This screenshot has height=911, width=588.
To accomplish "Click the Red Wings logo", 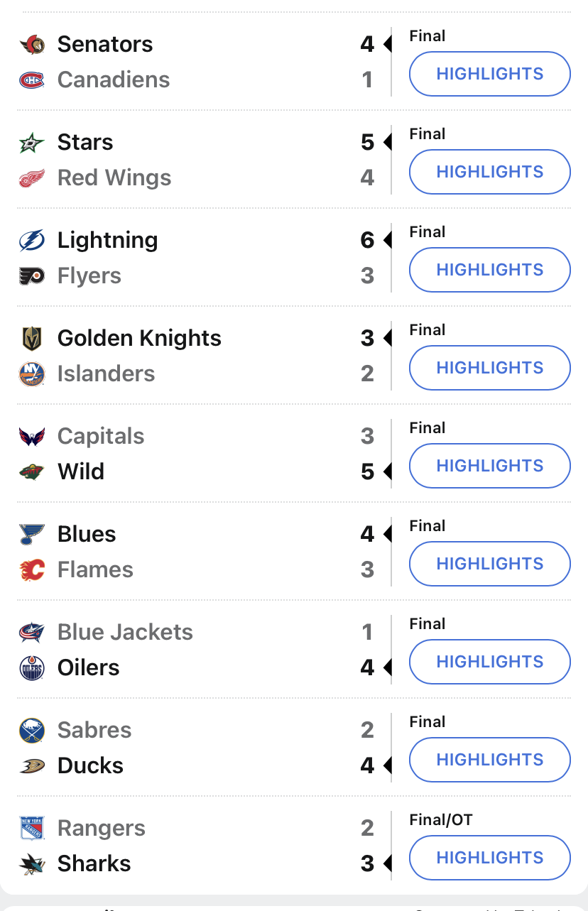I will [x=32, y=178].
